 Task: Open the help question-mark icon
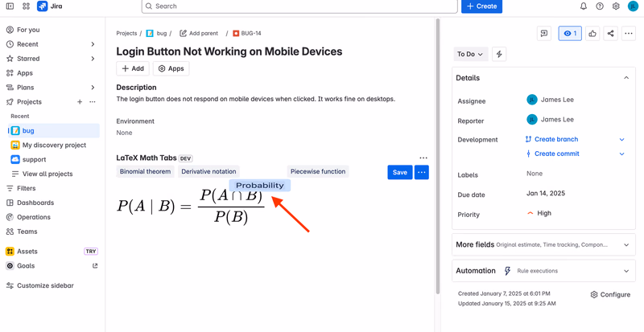(x=600, y=6)
